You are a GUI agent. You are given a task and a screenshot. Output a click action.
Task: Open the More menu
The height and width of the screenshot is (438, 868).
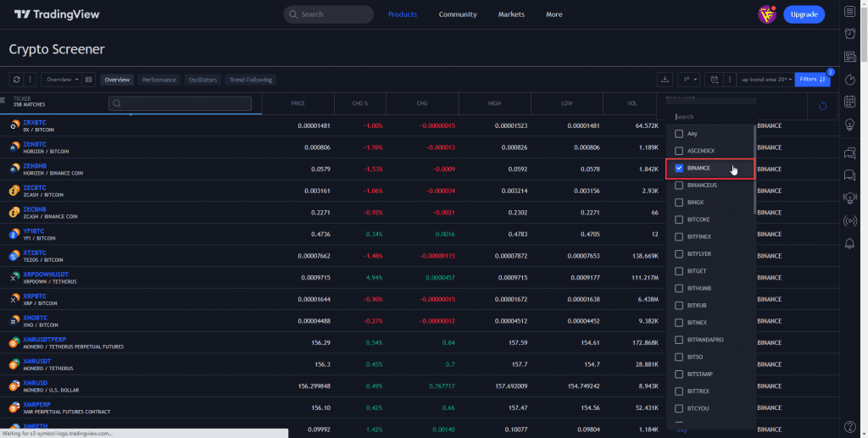tap(554, 14)
